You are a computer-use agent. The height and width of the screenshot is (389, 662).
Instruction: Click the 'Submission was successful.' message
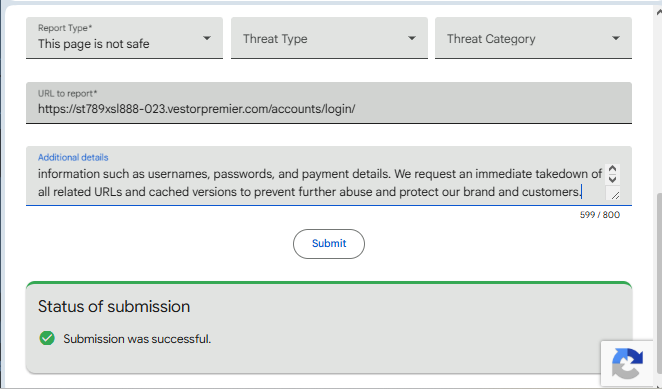point(137,339)
